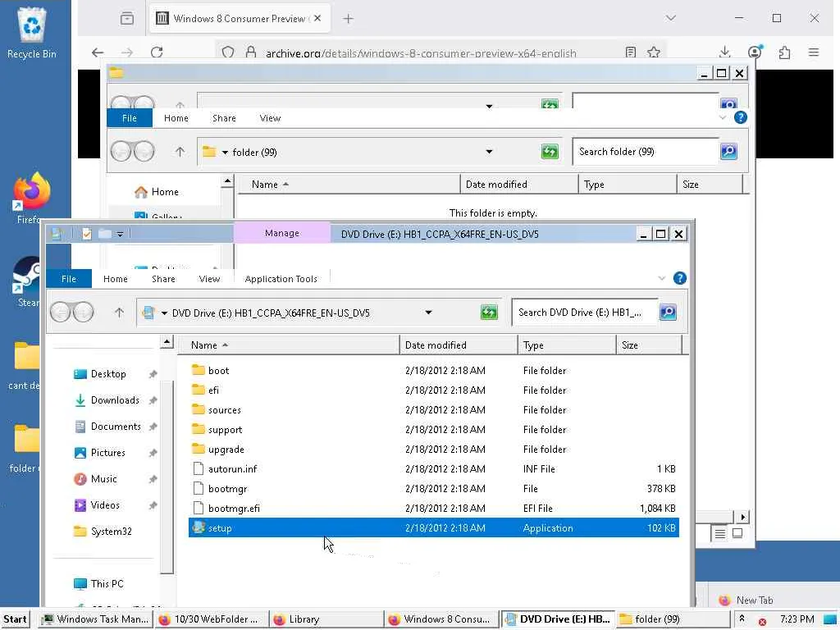
Task: Bookmark page with star icon in Firefox
Action: [x=654, y=52]
